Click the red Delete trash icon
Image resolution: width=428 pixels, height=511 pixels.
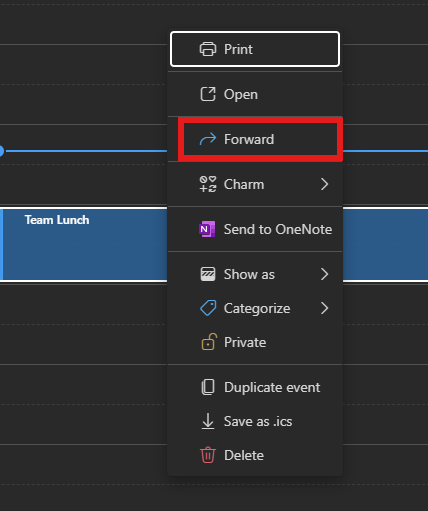[x=208, y=455]
